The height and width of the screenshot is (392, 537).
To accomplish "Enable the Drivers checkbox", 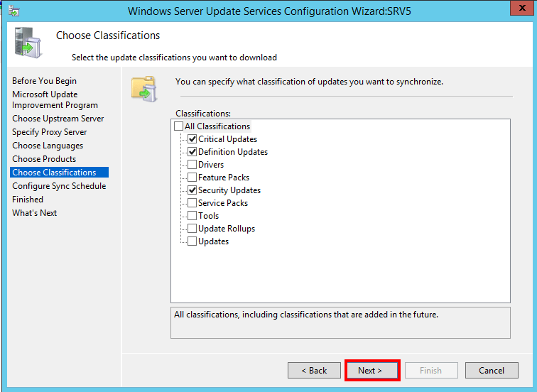I will pyautogui.click(x=192, y=165).
